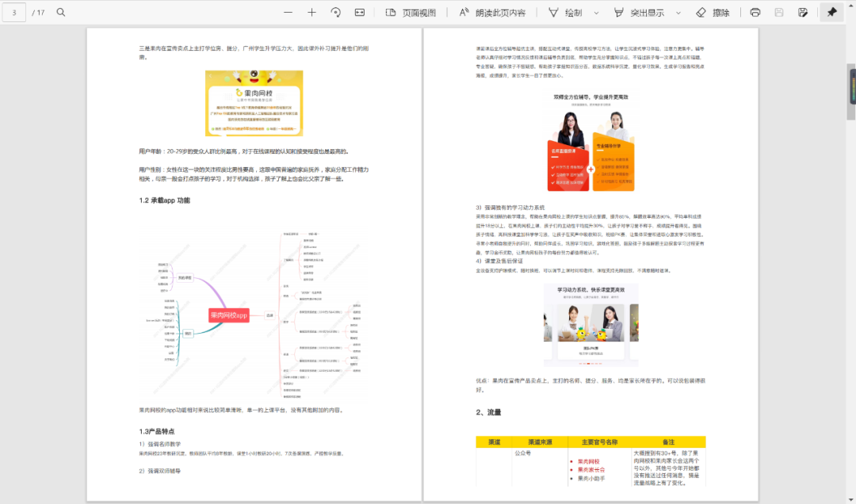Click the vertical scrollbar thumb
The height and width of the screenshot is (504, 856).
[x=851, y=92]
